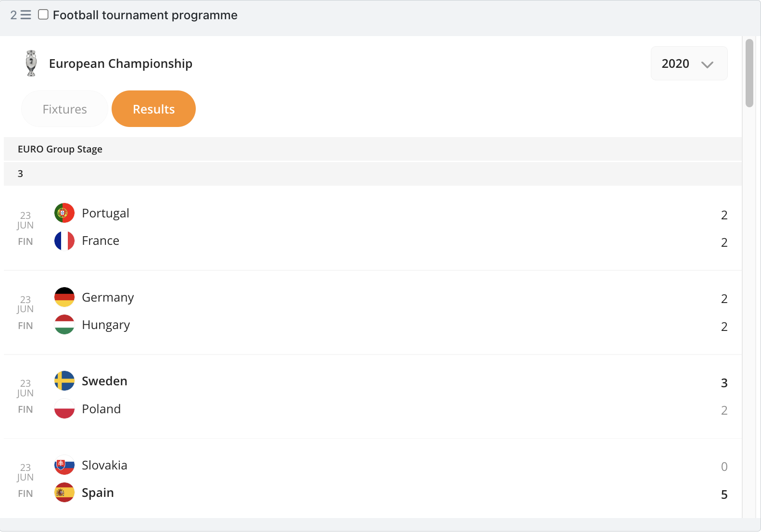Click the Germany flag icon
The width and height of the screenshot is (761, 532).
(x=64, y=297)
